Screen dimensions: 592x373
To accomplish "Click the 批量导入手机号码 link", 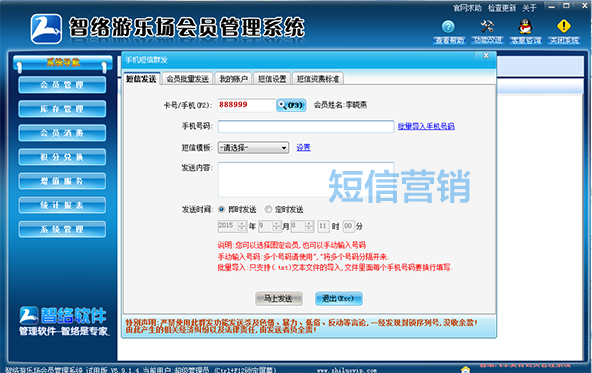I will click(x=426, y=126).
